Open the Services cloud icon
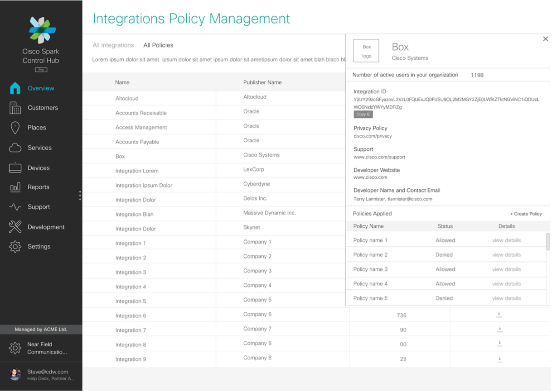Viewport: 552px width, 392px height. (x=15, y=148)
